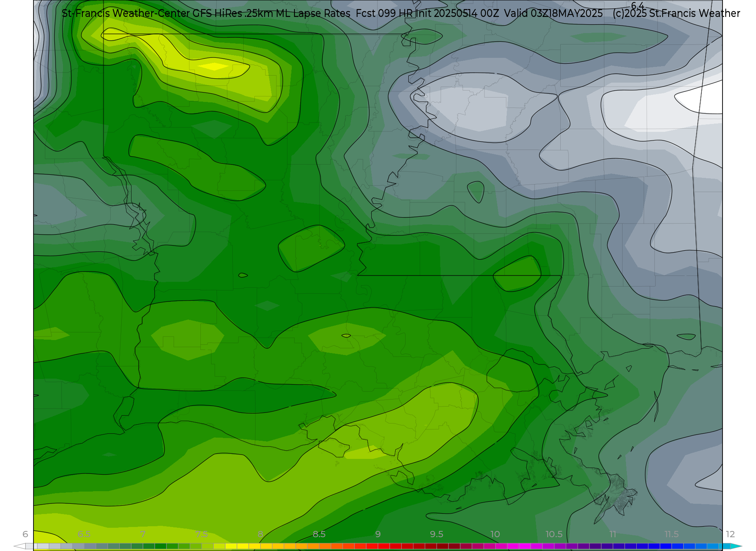Click the colorbar label "8"

[x=260, y=534]
